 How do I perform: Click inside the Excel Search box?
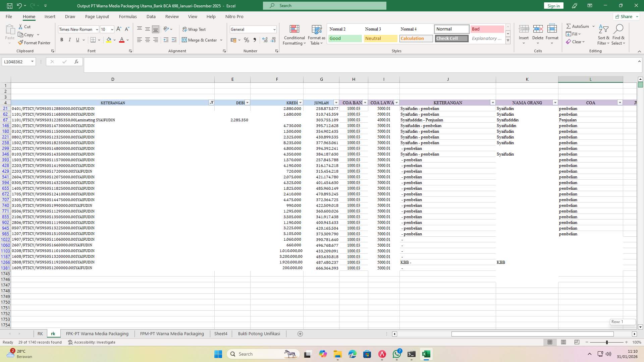(x=324, y=6)
